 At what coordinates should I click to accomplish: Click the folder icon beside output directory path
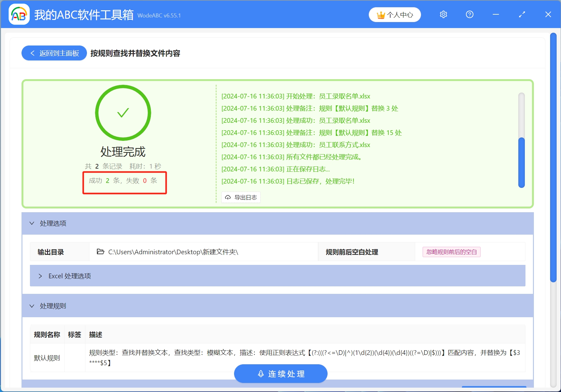tap(100, 252)
